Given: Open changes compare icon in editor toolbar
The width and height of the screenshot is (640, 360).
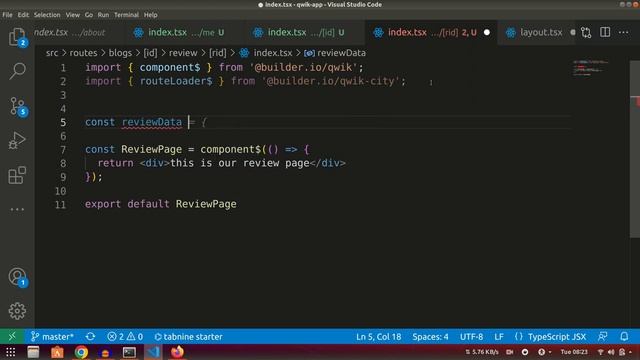Looking at the screenshot, I should (586, 33).
